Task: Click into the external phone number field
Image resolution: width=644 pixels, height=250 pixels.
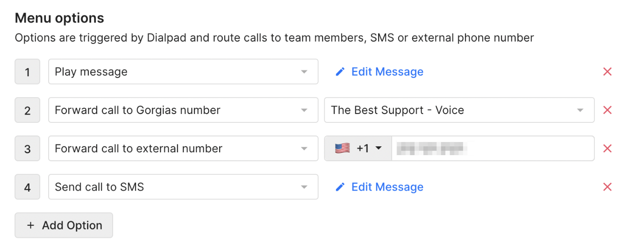Action: [493, 149]
